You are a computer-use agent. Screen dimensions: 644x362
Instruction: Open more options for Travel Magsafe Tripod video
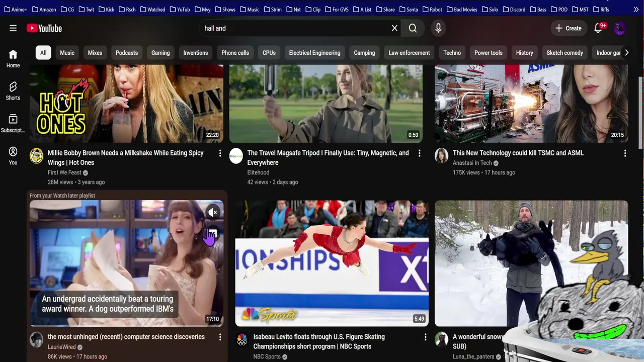(419, 153)
